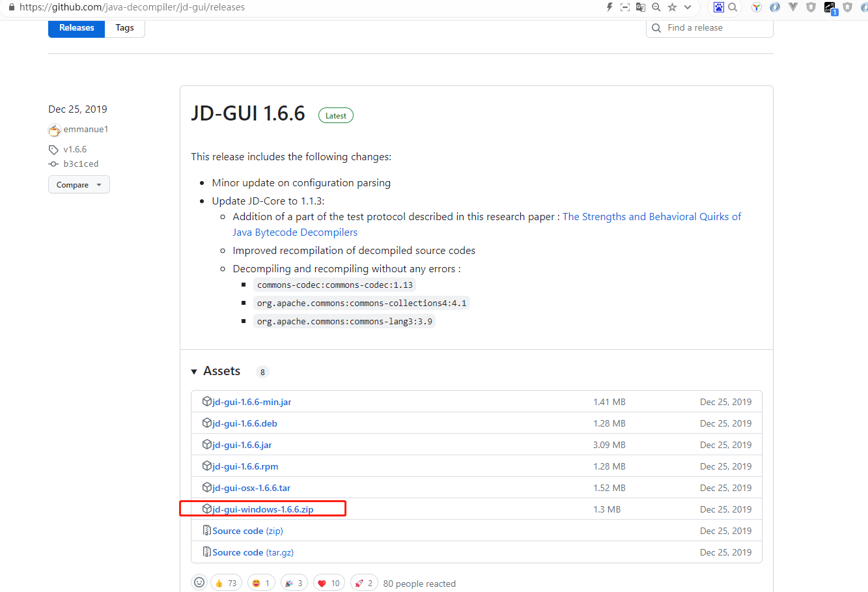Viewport: 868px width, 592px height.
Task: Open the Compare dropdown
Action: coord(79,185)
